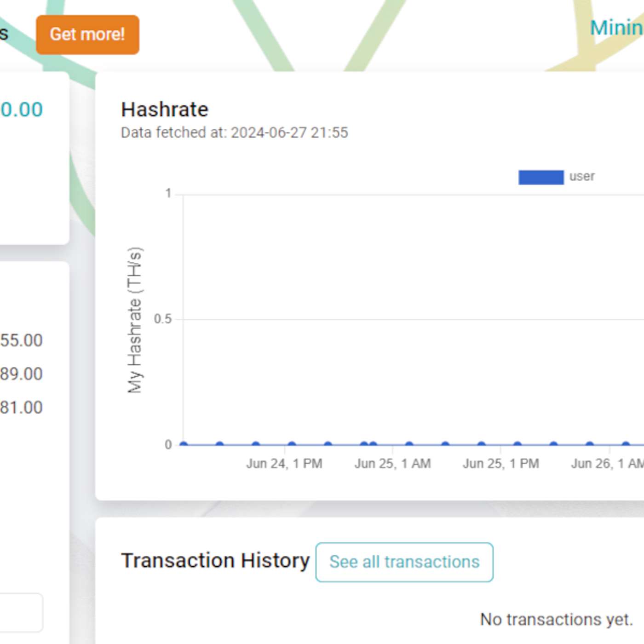
Task: Click the Jun 25, 1 AM axis label
Action: 392,464
